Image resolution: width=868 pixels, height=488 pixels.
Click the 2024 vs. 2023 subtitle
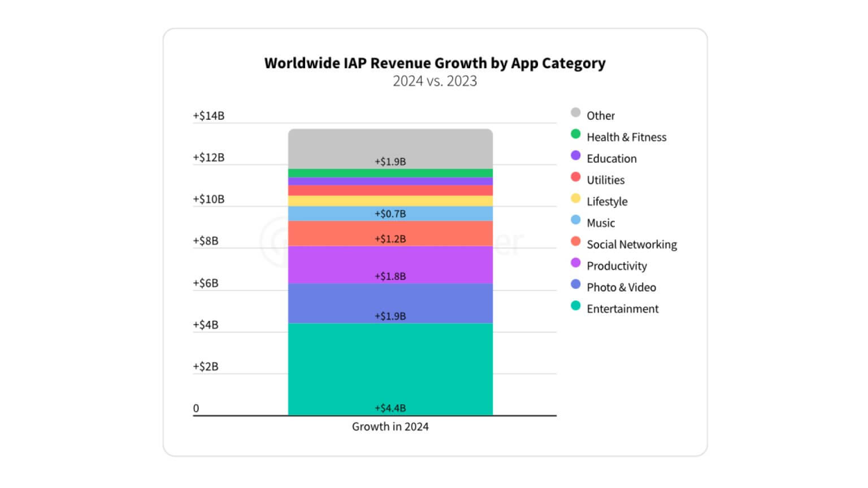pyautogui.click(x=434, y=81)
